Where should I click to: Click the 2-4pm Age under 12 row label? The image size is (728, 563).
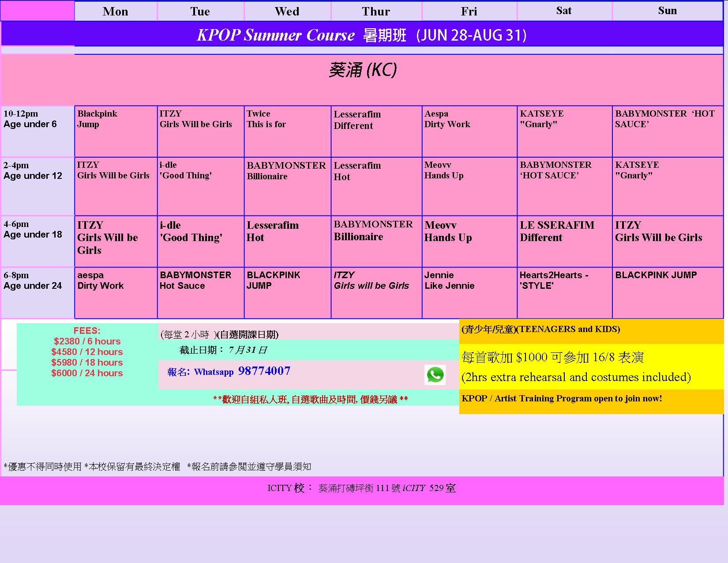(x=38, y=186)
